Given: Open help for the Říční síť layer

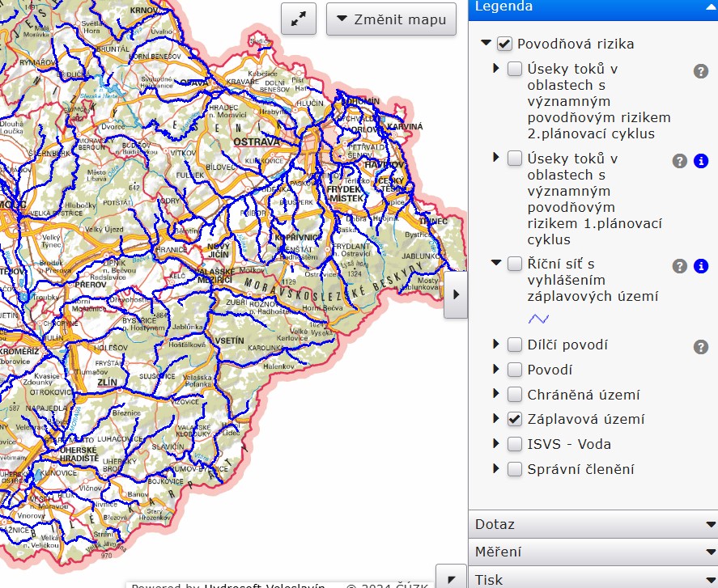Looking at the screenshot, I should (x=680, y=266).
